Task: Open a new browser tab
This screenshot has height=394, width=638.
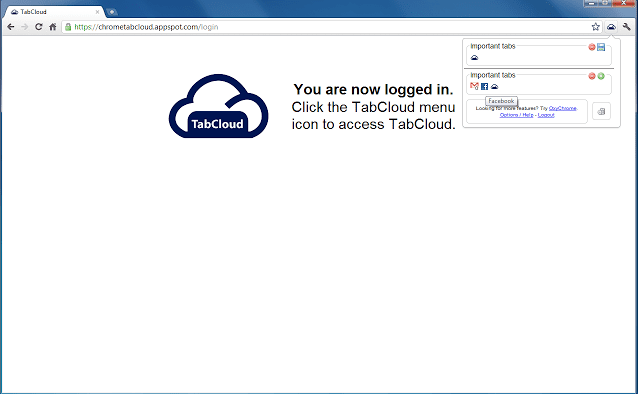Action: point(112,12)
